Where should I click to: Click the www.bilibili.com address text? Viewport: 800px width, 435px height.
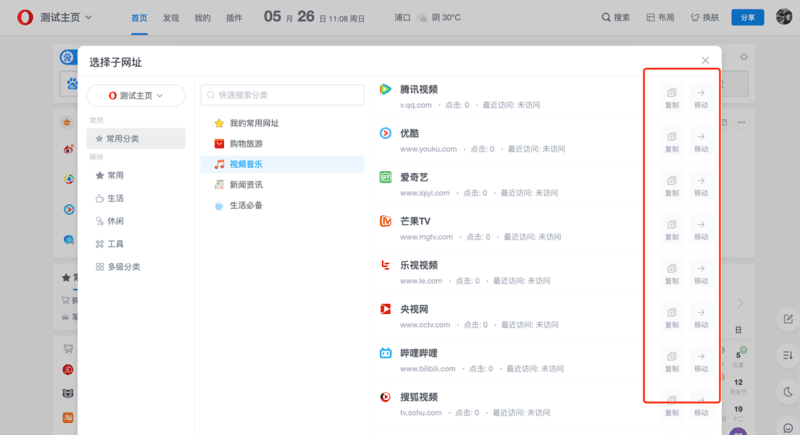click(428, 369)
